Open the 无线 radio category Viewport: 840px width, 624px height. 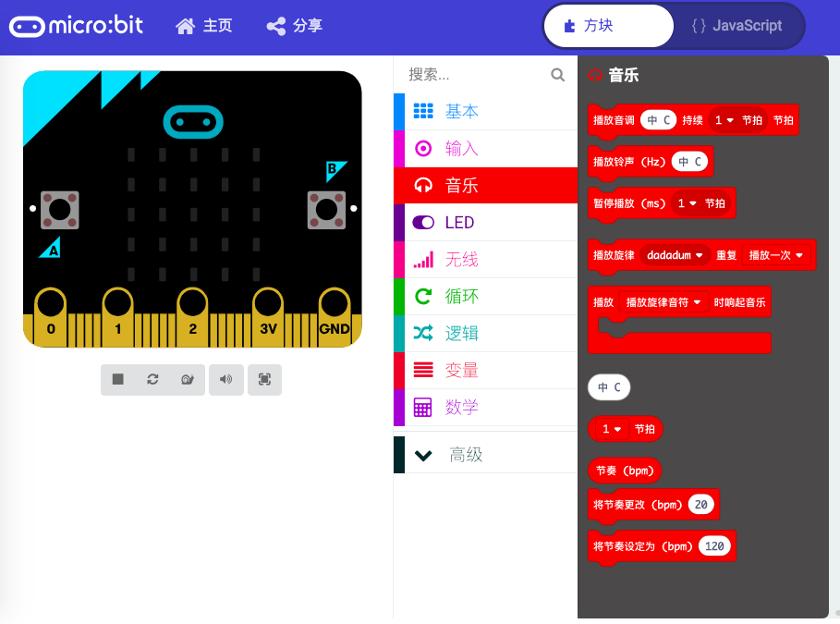point(485,260)
